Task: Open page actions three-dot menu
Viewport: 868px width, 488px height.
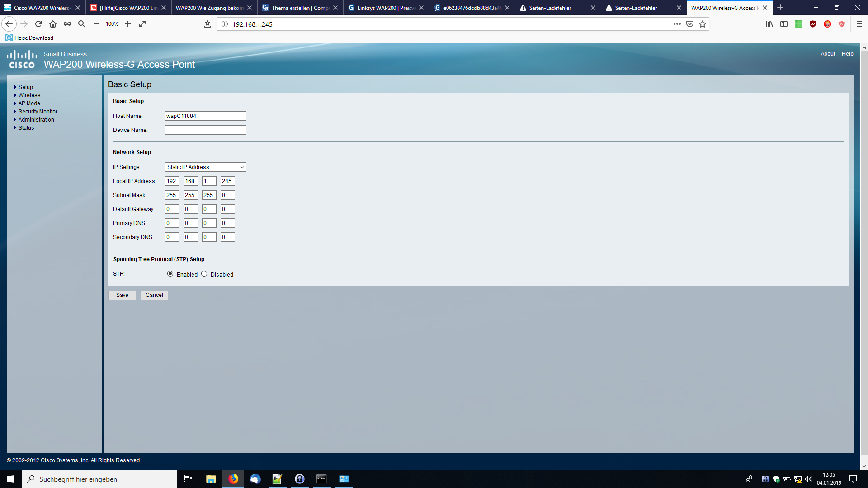Action: (677, 24)
